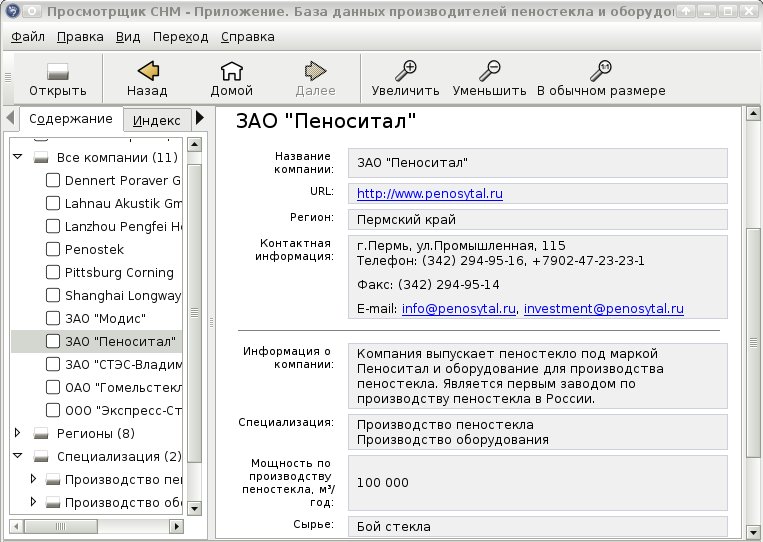Click the window menu icon in the title bar

click(13, 11)
